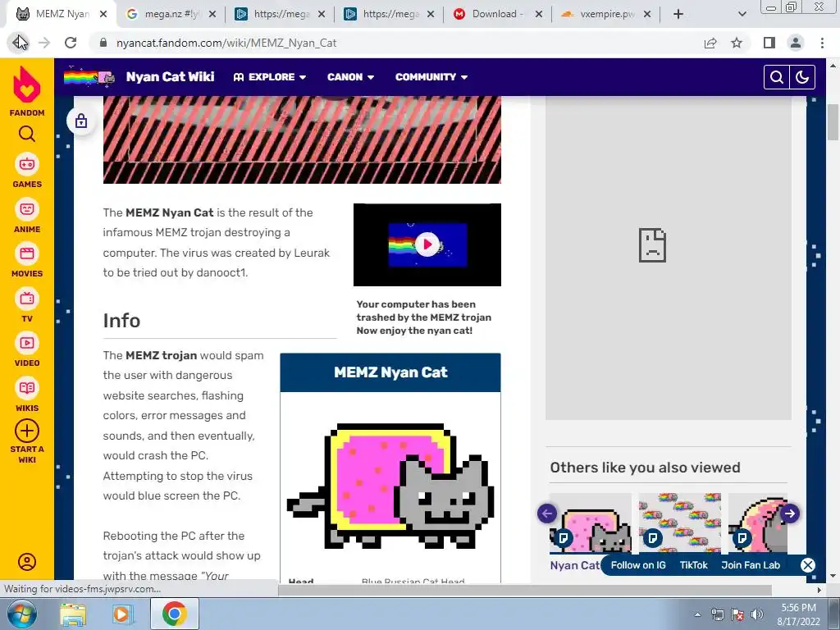This screenshot has height=630, width=840.
Task: Click the horizontal page scrollbar
Action: click(525, 590)
